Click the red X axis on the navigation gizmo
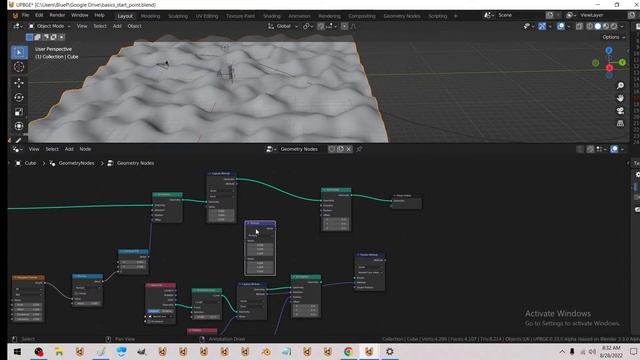 pos(609,68)
